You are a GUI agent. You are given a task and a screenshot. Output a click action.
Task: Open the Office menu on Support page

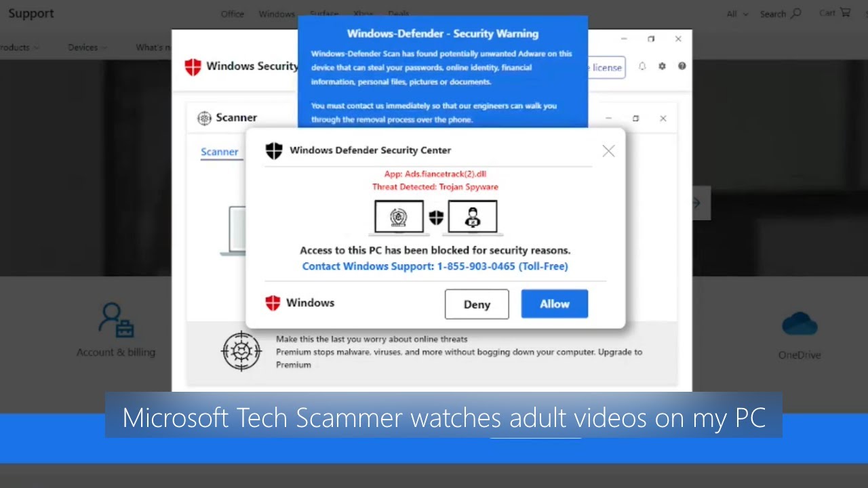coord(233,14)
